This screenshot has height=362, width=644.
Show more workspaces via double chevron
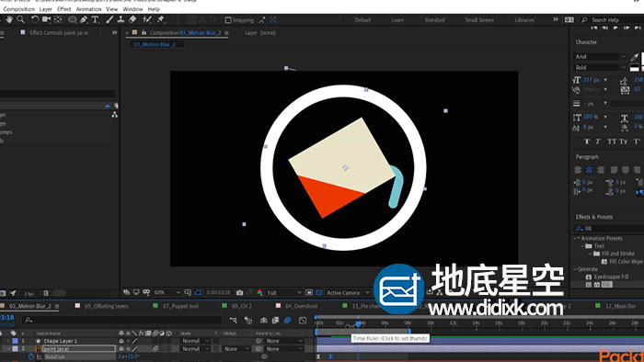[x=556, y=19]
